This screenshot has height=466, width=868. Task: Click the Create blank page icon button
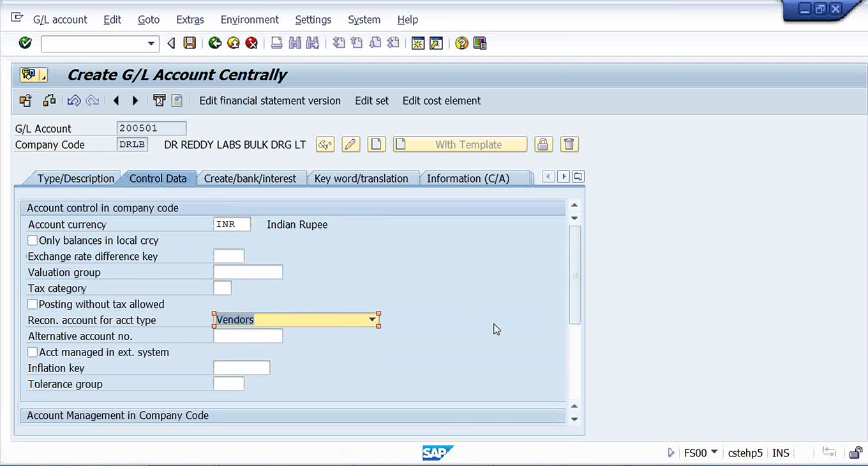point(377,144)
